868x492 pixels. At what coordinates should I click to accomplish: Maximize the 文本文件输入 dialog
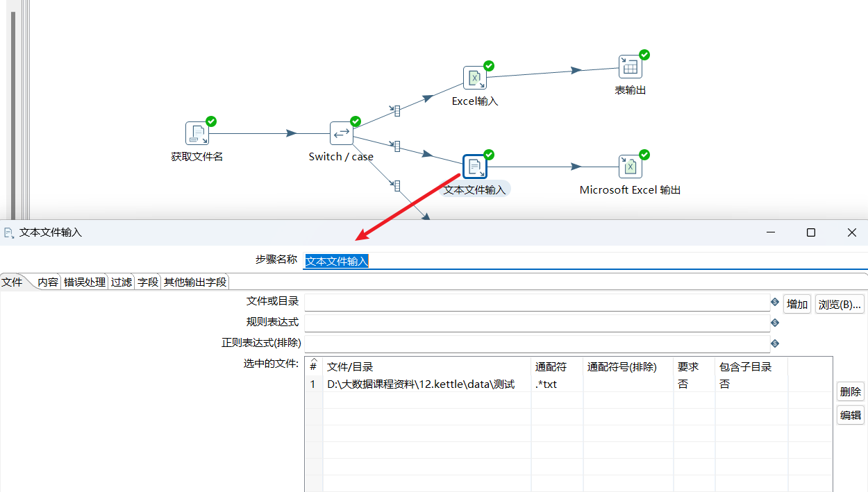pos(811,232)
